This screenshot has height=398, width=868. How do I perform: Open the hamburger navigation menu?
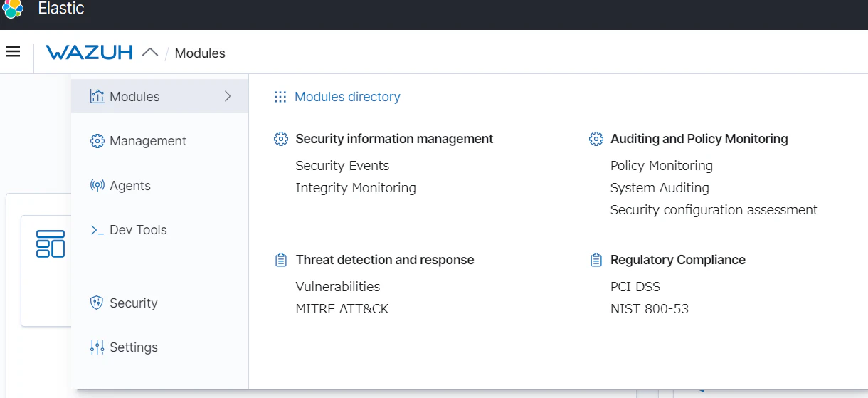pyautogui.click(x=13, y=51)
